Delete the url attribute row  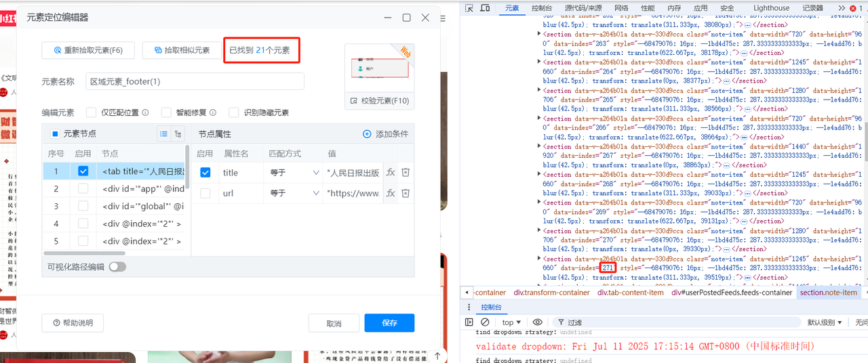(x=406, y=193)
